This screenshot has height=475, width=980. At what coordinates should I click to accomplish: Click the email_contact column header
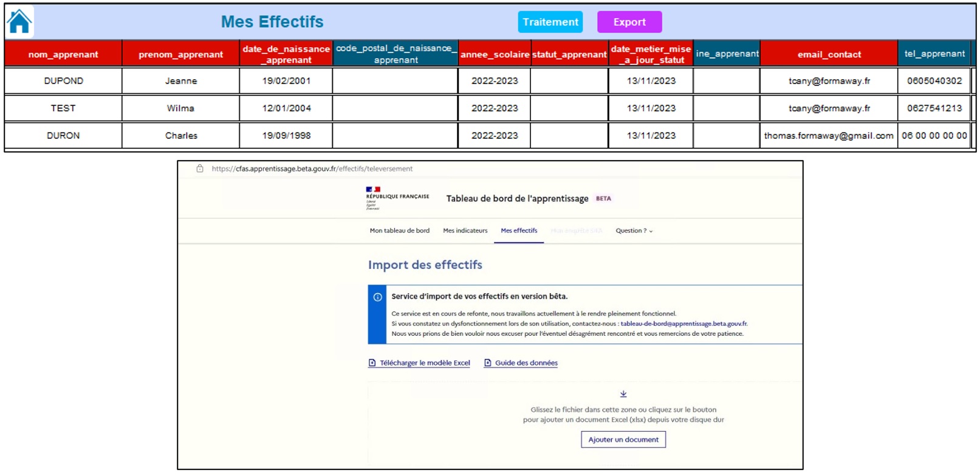pyautogui.click(x=829, y=54)
